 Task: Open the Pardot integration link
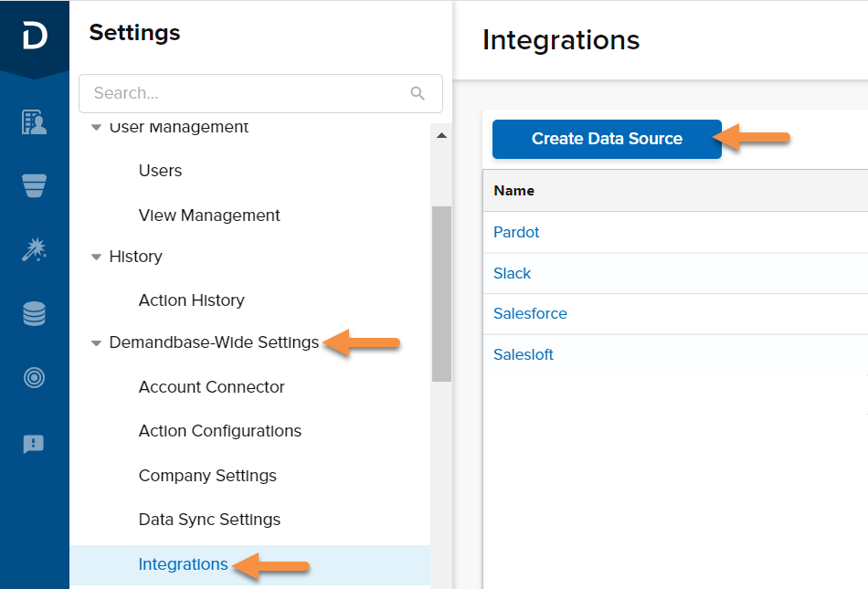pos(516,232)
